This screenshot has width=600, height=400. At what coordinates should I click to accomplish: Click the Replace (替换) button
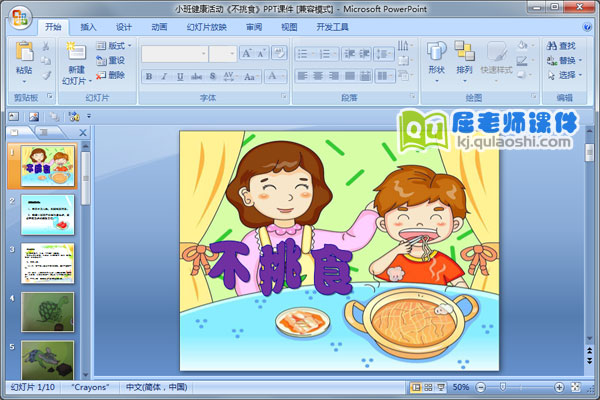click(564, 60)
